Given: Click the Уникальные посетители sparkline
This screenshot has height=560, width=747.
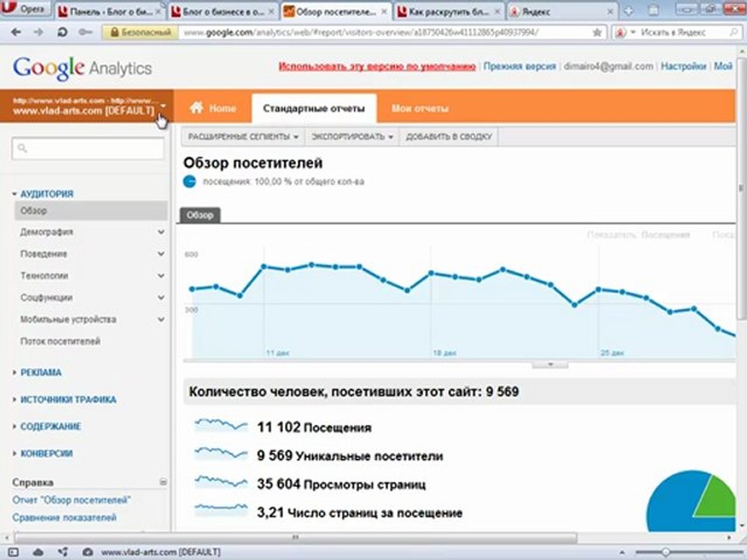Looking at the screenshot, I should [221, 453].
